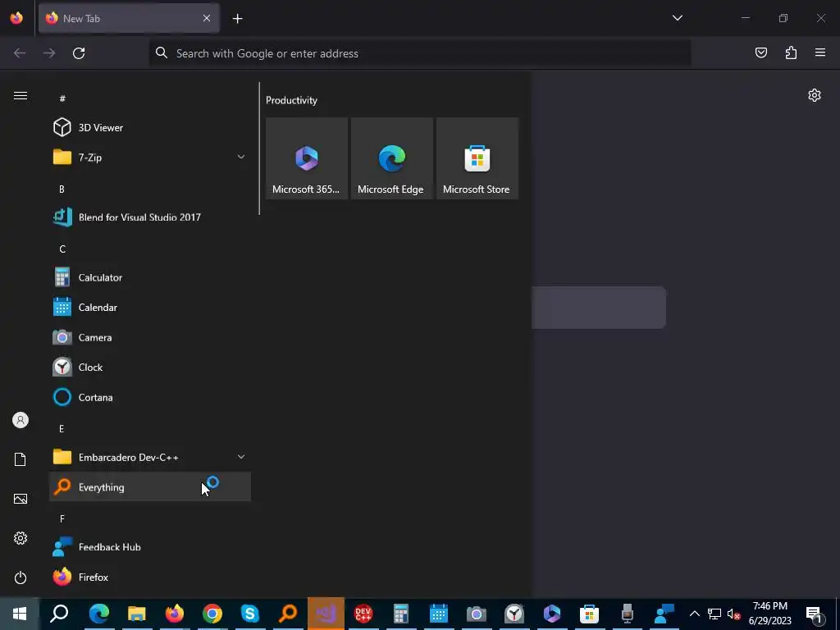The height and width of the screenshot is (630, 840).
Task: Click the Firefox forward arrow
Action: [x=49, y=53]
